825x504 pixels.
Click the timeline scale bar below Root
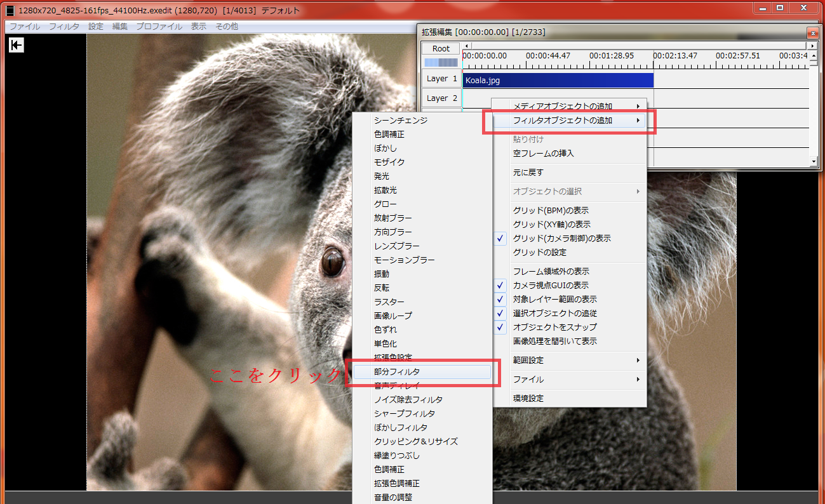pyautogui.click(x=441, y=62)
